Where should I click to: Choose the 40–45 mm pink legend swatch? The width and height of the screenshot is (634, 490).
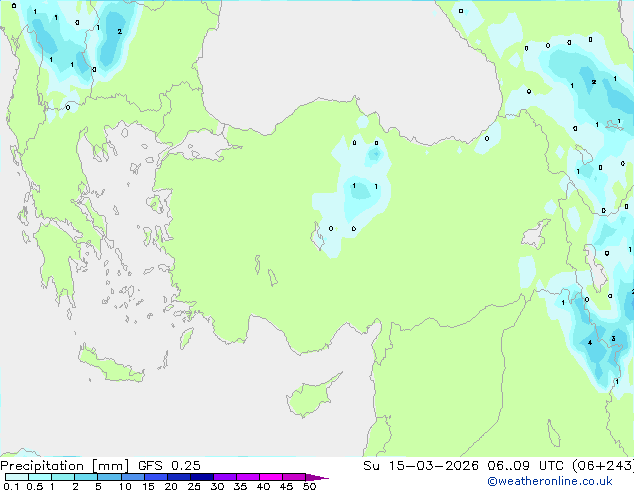[x=271, y=477]
